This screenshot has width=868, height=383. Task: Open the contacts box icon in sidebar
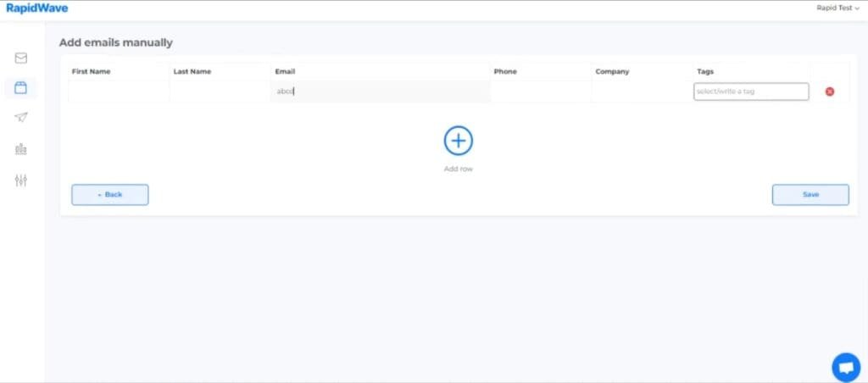pos(20,87)
